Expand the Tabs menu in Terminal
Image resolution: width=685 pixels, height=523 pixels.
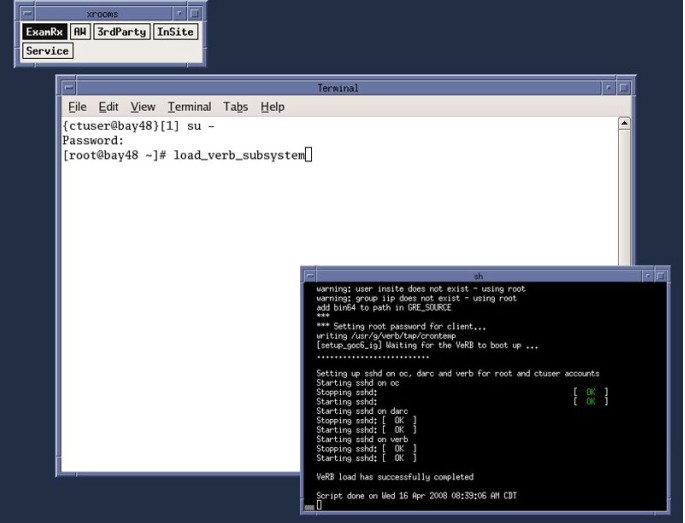coord(236,107)
